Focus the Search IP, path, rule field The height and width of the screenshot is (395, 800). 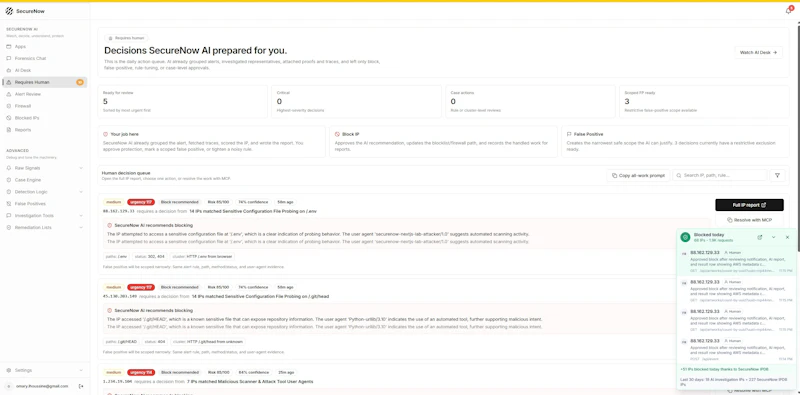719,175
